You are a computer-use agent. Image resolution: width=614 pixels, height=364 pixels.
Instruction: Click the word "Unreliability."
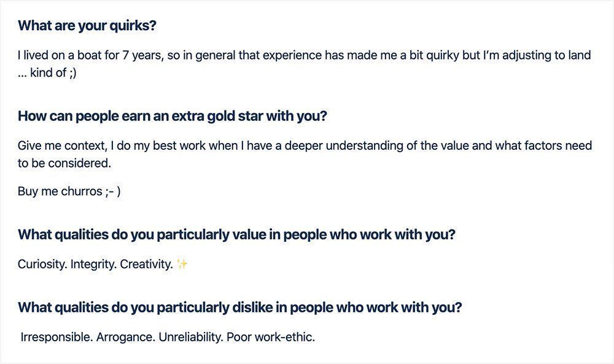(191, 337)
